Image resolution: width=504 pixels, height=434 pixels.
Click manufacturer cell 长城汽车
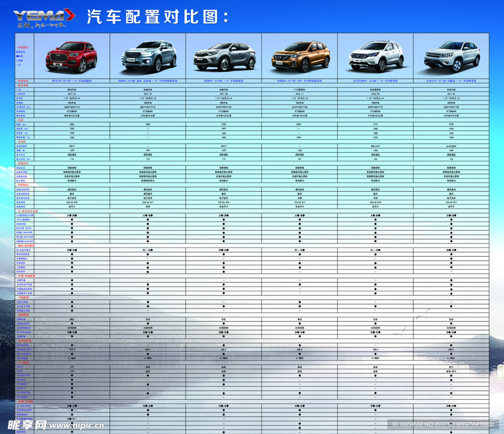pos(148,90)
